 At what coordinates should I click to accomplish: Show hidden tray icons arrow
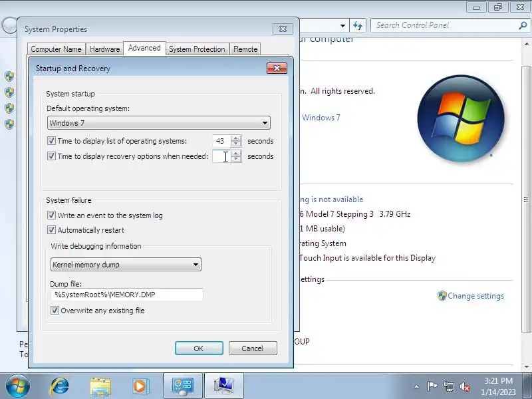pos(417,386)
